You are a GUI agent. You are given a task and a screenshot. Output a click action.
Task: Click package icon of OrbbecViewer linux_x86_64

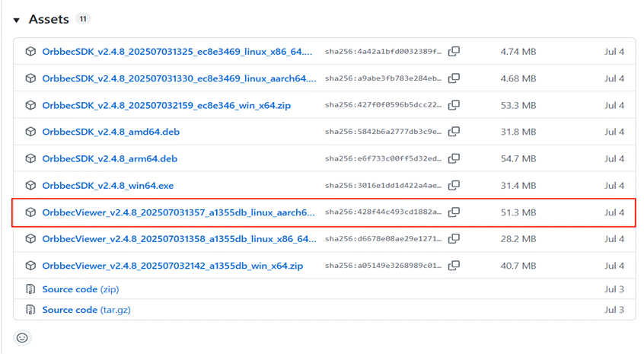(x=30, y=238)
